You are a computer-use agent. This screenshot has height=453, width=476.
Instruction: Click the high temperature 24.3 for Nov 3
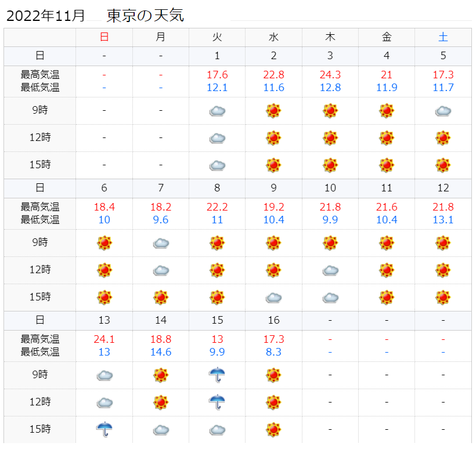(330, 75)
